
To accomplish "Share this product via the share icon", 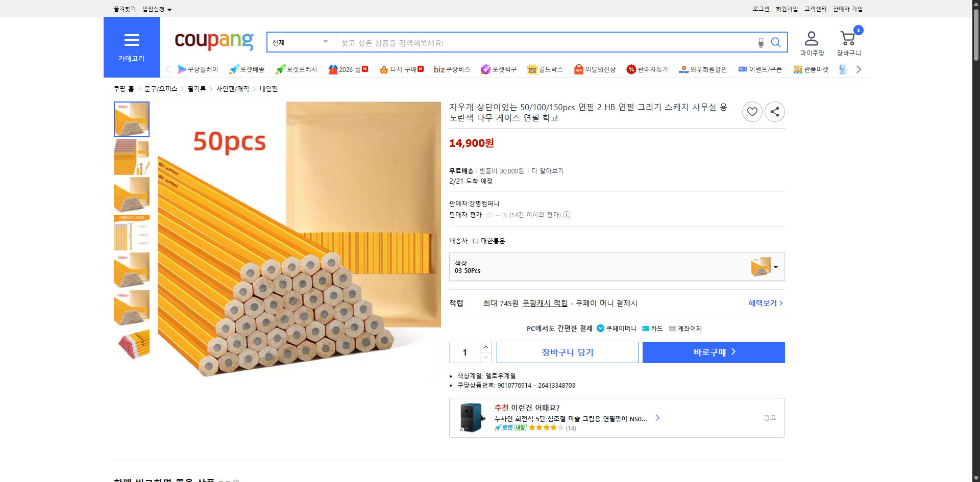I will (x=774, y=111).
